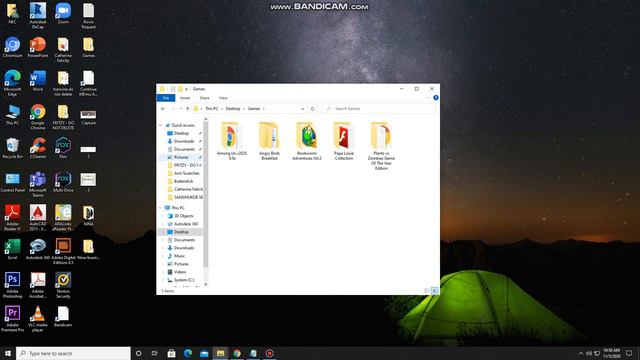Select the PowerPoint desktop shortcut
The width and height of the screenshot is (640, 360).
pyautogui.click(x=38, y=47)
